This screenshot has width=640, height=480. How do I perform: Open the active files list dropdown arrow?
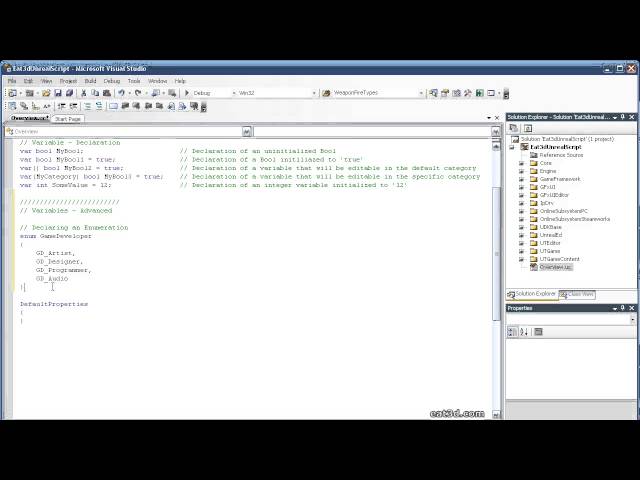point(489,118)
